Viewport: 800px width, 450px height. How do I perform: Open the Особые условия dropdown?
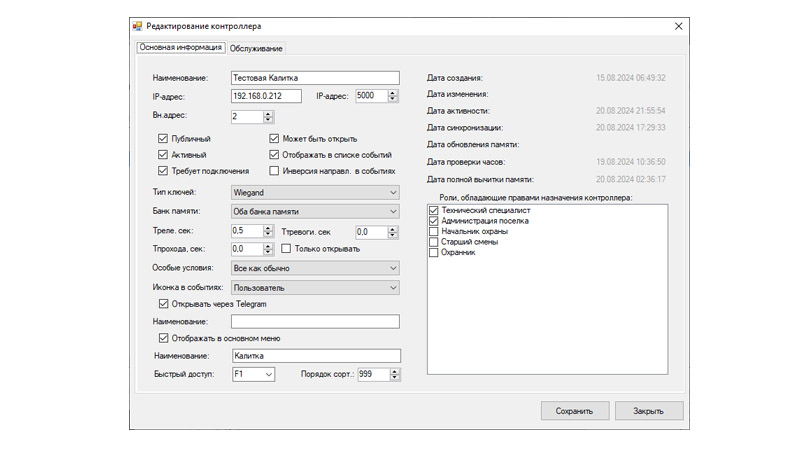pyautogui.click(x=314, y=268)
